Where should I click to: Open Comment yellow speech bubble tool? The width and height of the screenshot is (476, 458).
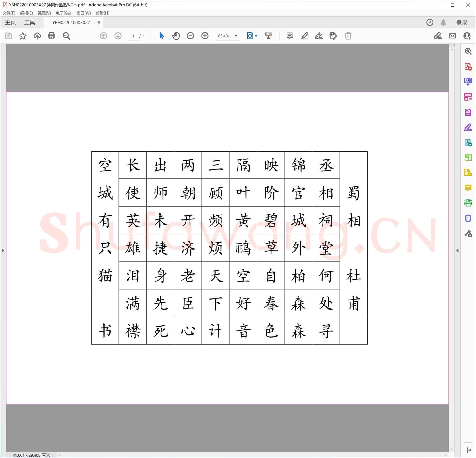click(468, 188)
